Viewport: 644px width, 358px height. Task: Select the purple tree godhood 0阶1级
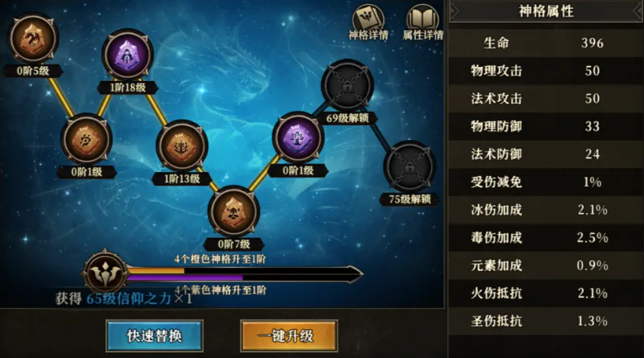[297, 138]
